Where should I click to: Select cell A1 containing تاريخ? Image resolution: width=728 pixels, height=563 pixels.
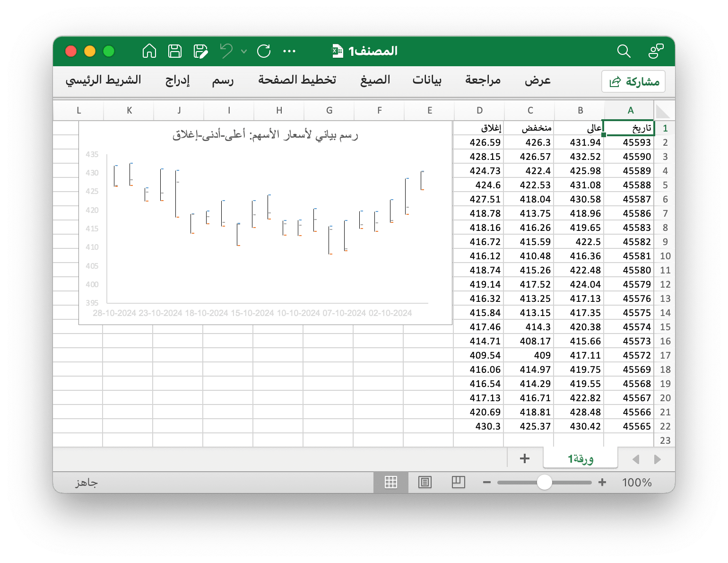pyautogui.click(x=629, y=128)
